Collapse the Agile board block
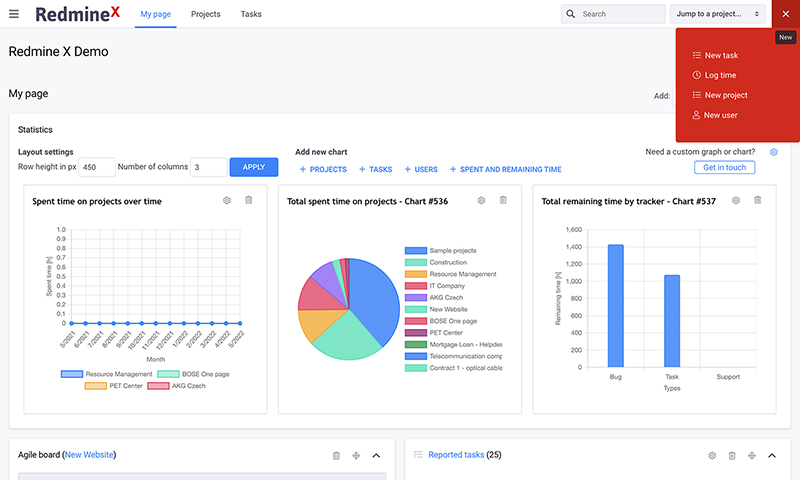This screenshot has height=480, width=800. point(376,456)
